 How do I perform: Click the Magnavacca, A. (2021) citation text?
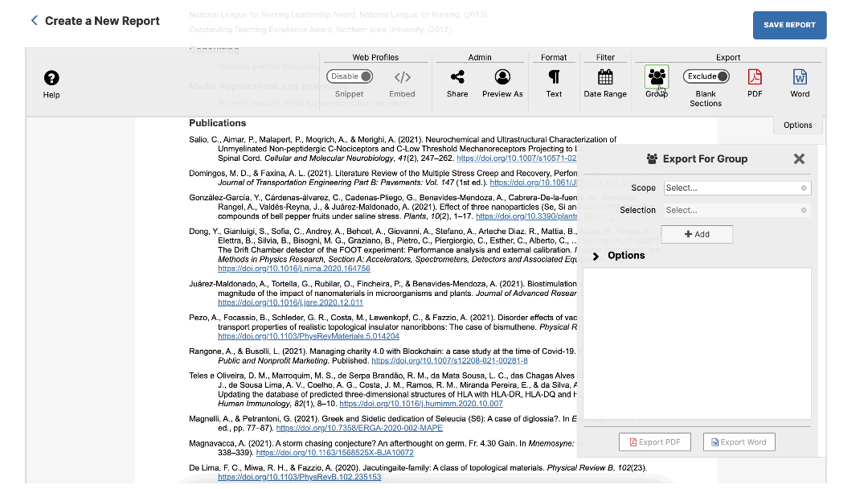point(382,448)
